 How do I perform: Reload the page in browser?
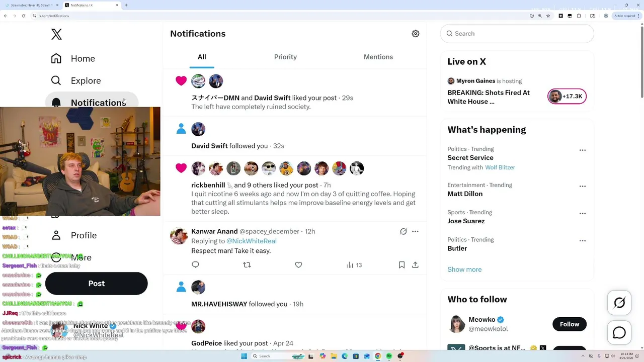pos(23,16)
